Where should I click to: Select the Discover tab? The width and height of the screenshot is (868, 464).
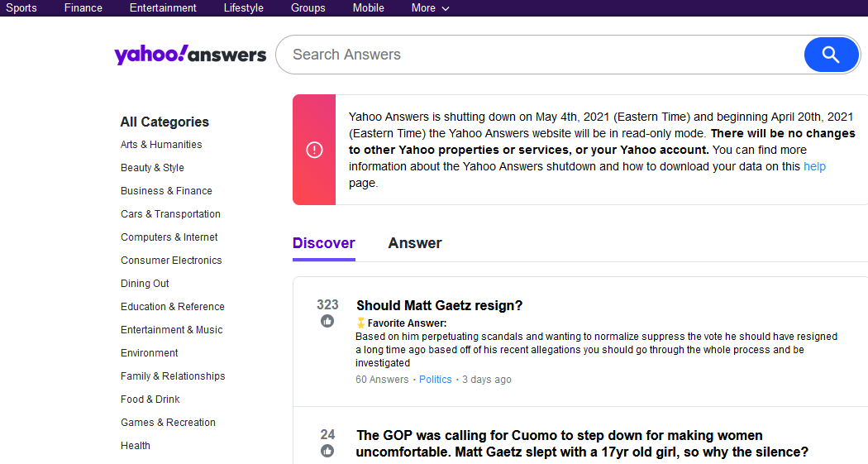tap(324, 243)
